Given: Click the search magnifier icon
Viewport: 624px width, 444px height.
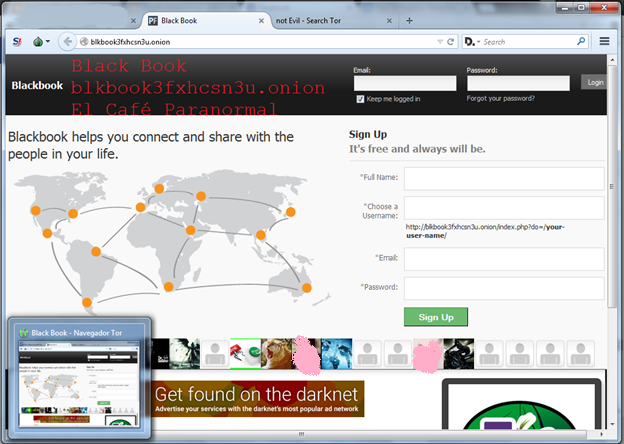Looking at the screenshot, I should 581,41.
